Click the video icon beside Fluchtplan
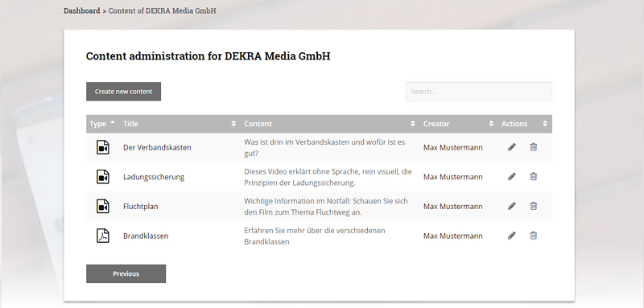Screen dimensions: 644x308 [x=103, y=207]
